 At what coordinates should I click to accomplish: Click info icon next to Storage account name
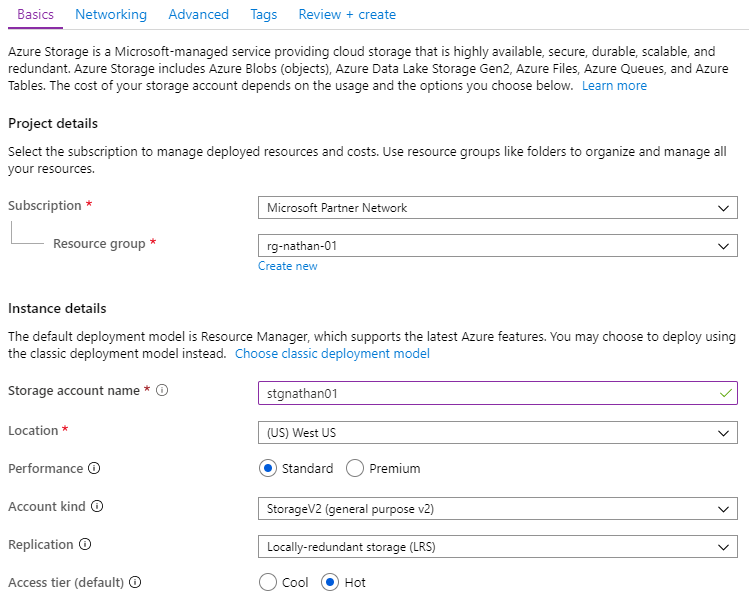[162, 390]
